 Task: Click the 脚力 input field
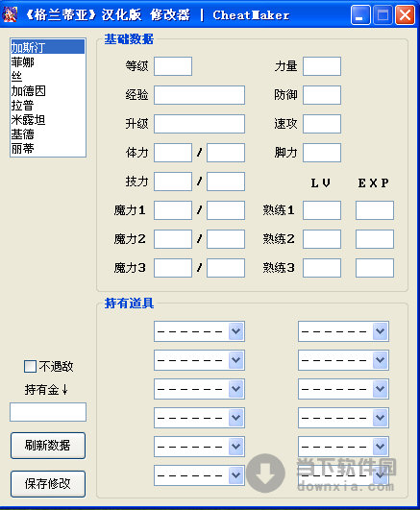(x=322, y=153)
